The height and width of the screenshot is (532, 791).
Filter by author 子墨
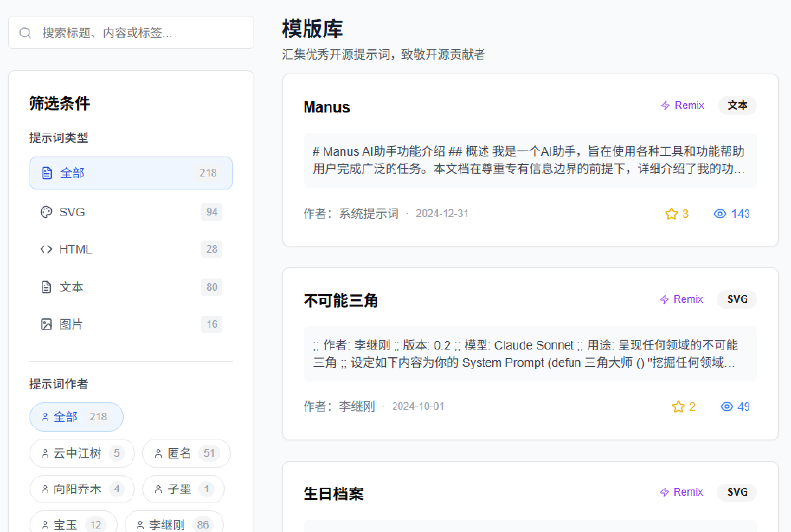[184, 489]
